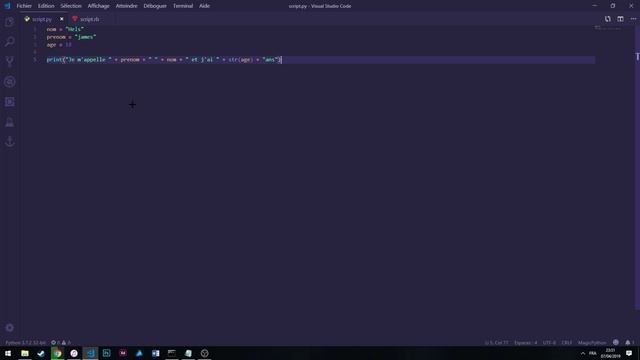This screenshot has width=640, height=360.
Task: Open Microsoft Word from the taskbar
Action: pyautogui.click(x=156, y=353)
